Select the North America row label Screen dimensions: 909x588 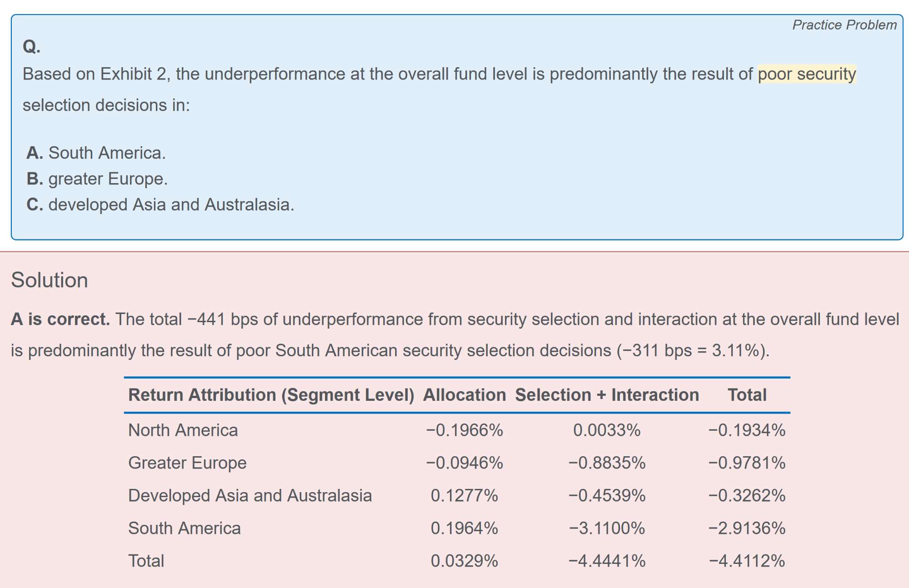tap(183, 430)
